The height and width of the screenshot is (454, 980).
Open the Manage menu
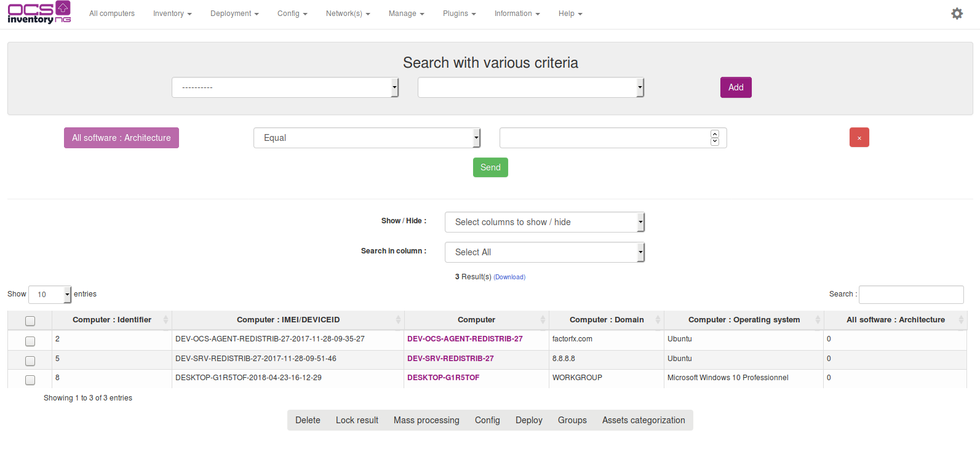(x=407, y=14)
